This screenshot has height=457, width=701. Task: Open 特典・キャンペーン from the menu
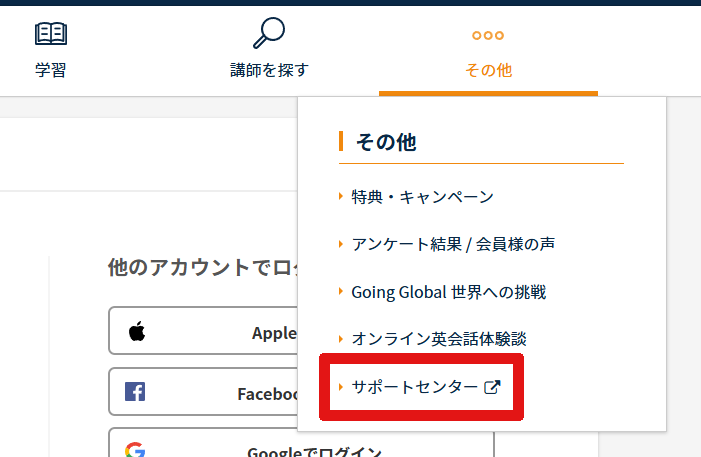(x=422, y=197)
